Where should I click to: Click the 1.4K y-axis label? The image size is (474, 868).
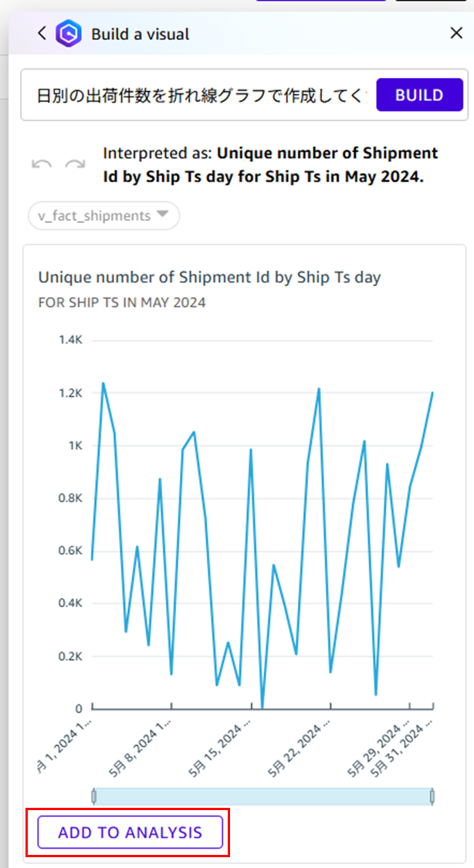[70, 340]
